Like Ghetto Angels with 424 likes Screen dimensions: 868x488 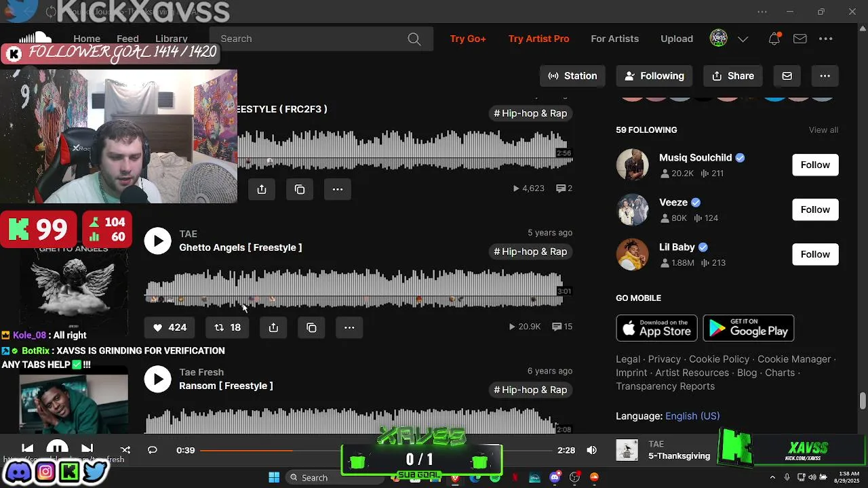pos(170,327)
